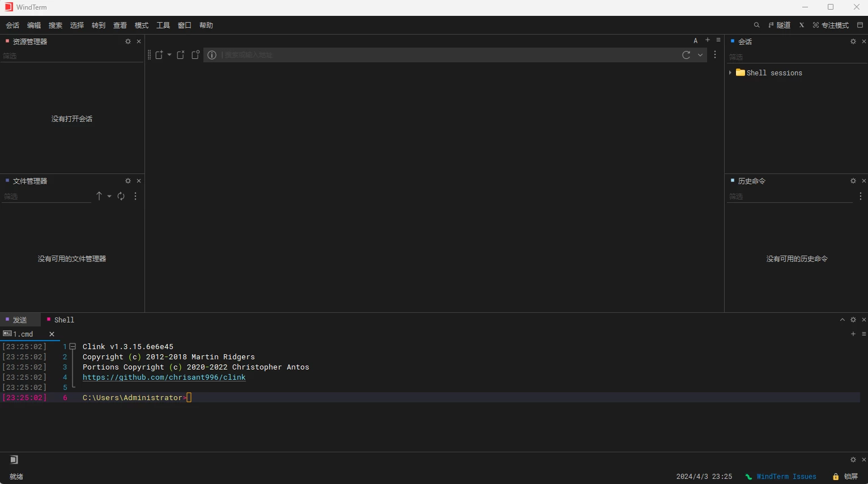868x484 pixels.
Task: Click the 隧道 tunnel icon
Action: [x=779, y=25]
